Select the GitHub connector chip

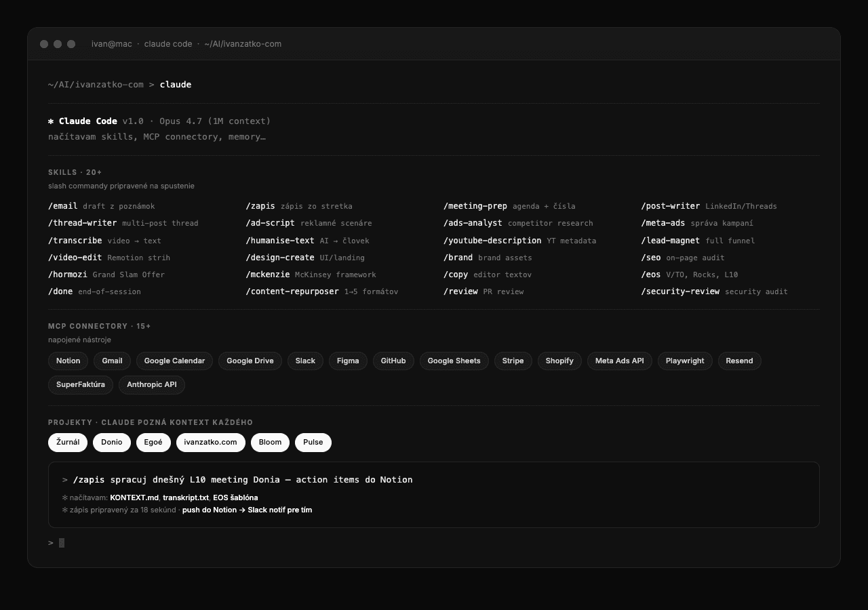pos(393,361)
